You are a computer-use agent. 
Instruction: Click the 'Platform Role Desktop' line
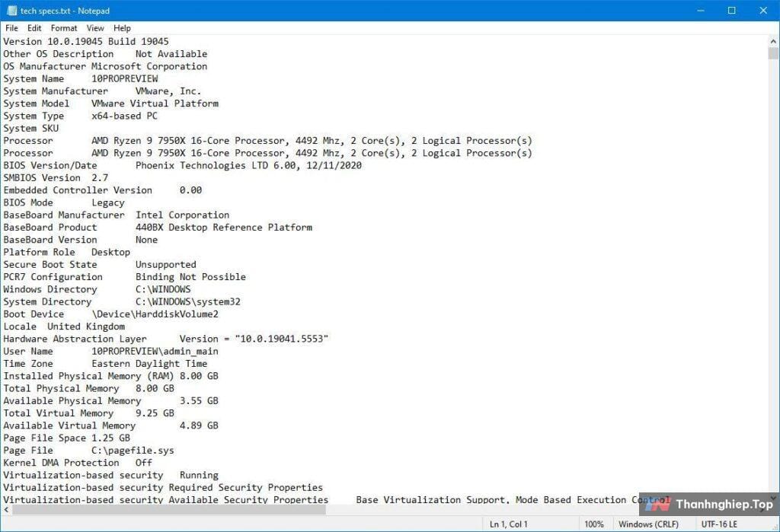(x=67, y=252)
